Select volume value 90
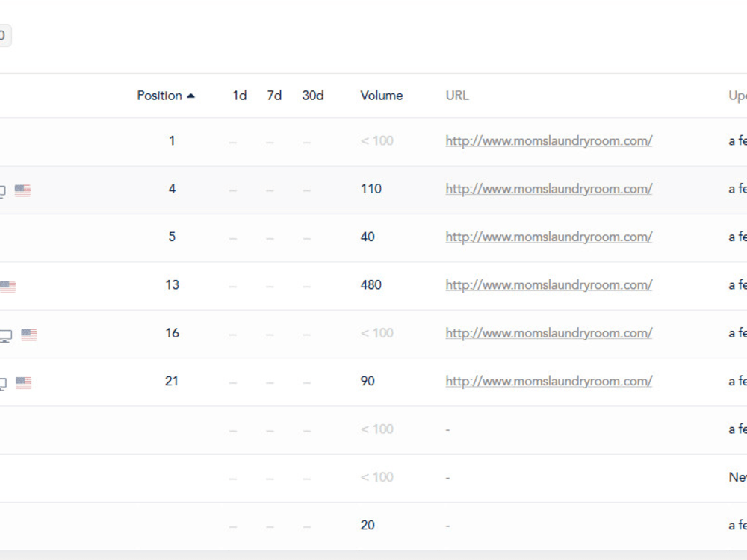The height and width of the screenshot is (560, 747). tap(368, 382)
